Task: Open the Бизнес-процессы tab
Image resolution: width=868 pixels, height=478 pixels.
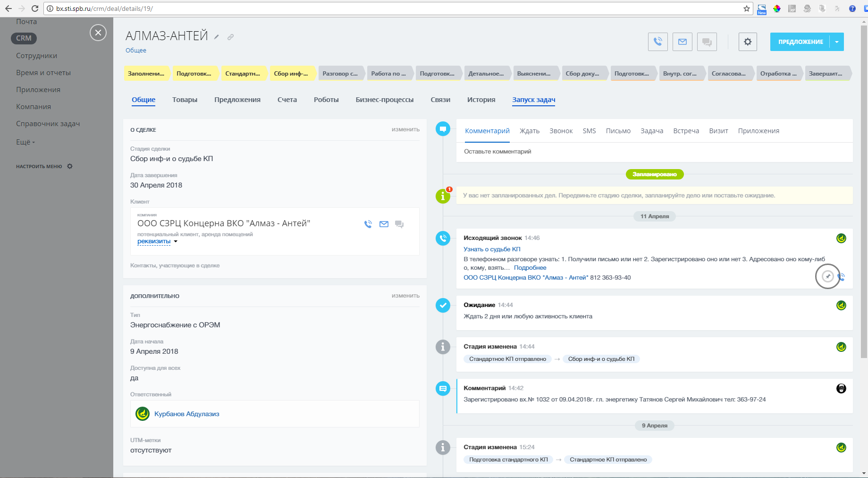Action: tap(385, 100)
